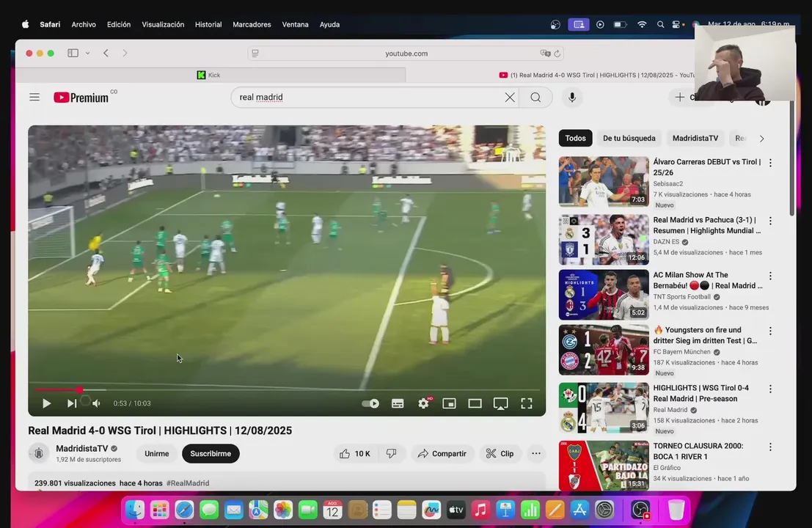Expand Safari sidebar tab group dropdown arrow
This screenshot has height=528, width=812.
tap(87, 53)
